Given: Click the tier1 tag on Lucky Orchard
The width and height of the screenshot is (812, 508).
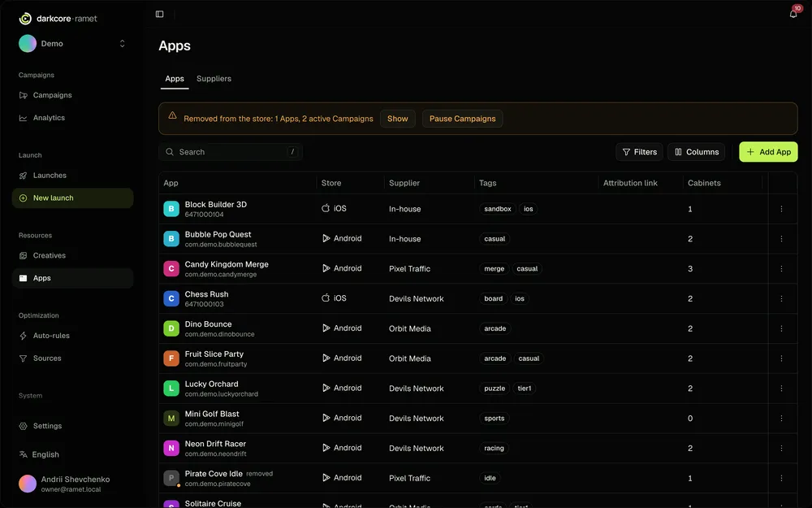Looking at the screenshot, I should pyautogui.click(x=524, y=389).
